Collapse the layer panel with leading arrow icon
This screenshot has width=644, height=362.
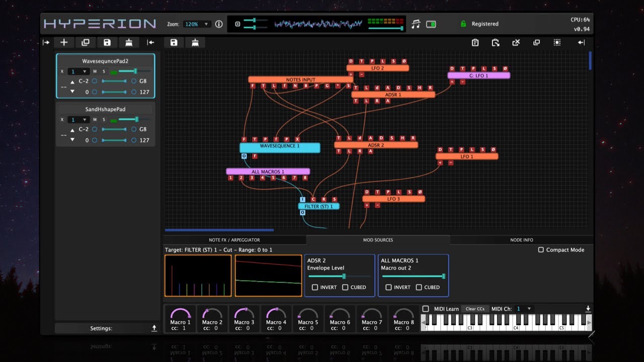[46, 43]
